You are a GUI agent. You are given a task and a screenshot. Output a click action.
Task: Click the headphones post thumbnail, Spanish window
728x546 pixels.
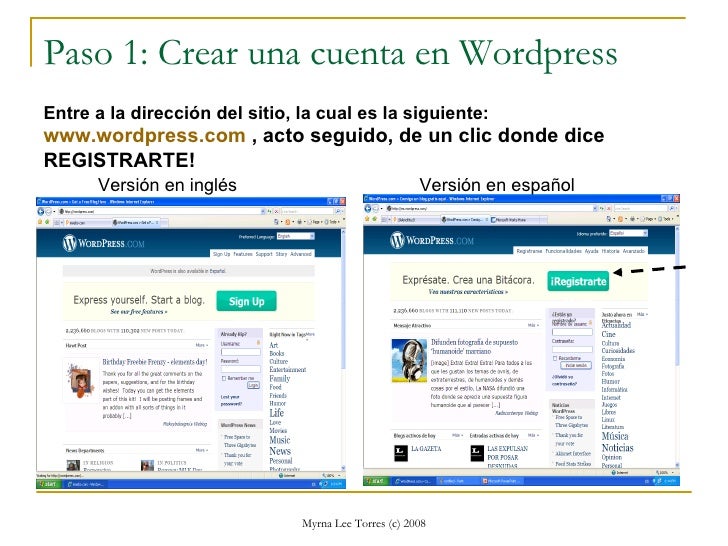tap(409, 360)
